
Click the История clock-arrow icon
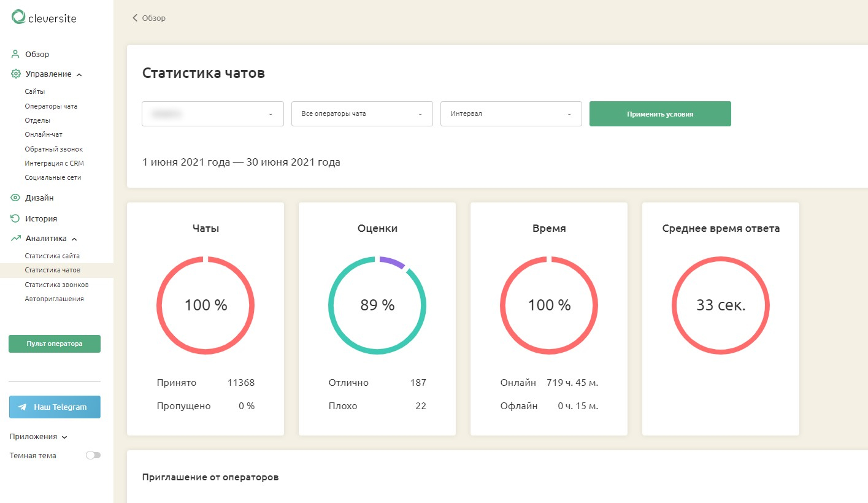[x=16, y=218]
